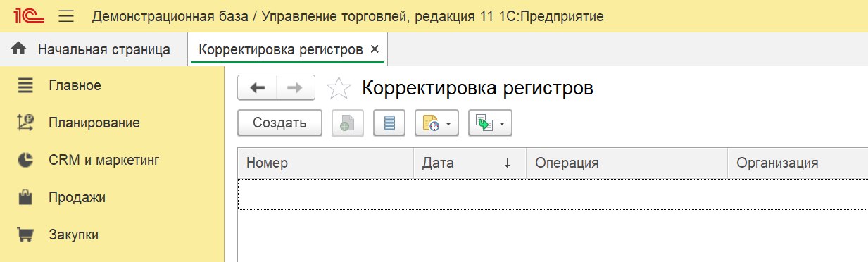Screen dimensions: 868x262
Task: Click the register movements list icon
Action: click(389, 123)
